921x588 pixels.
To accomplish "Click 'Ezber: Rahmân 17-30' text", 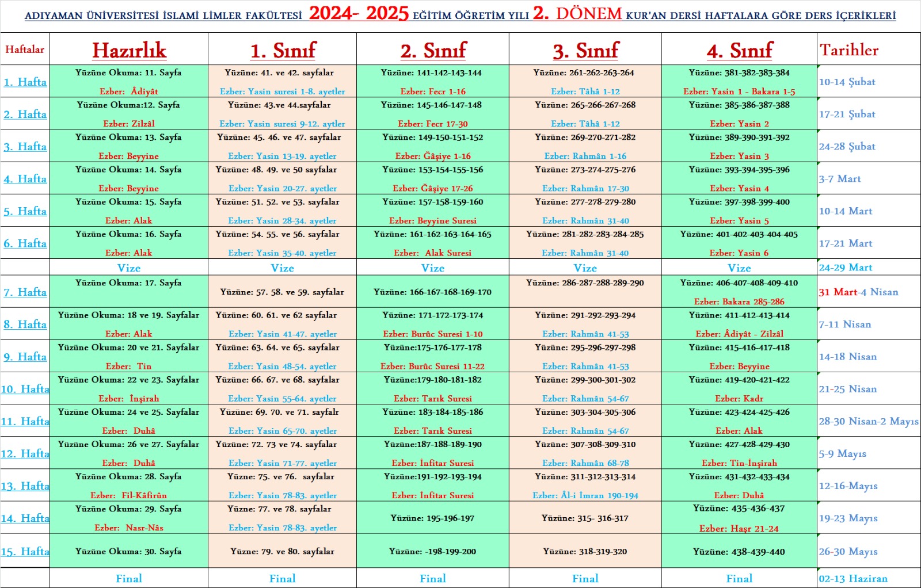I will tap(585, 188).
